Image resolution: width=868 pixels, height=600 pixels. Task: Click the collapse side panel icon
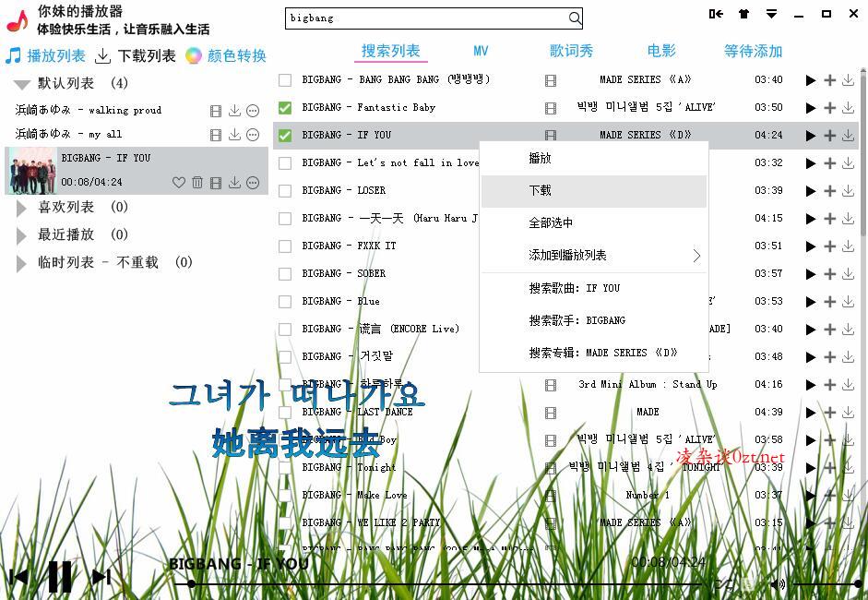(716, 14)
